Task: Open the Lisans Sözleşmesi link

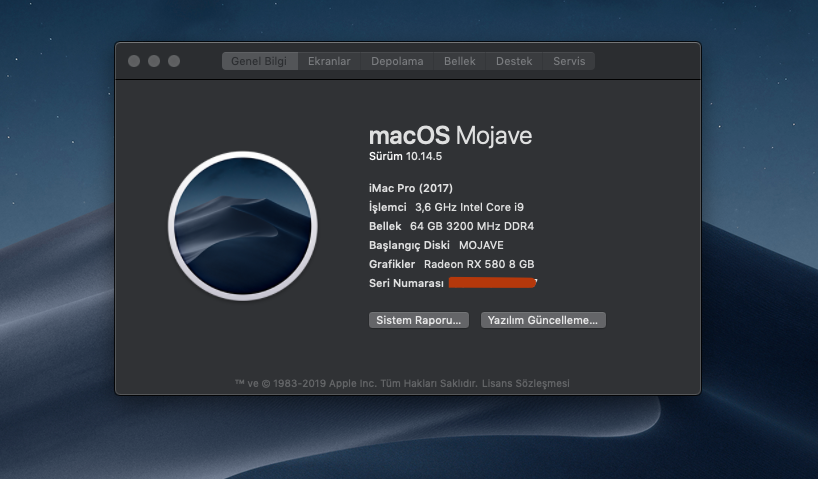Action: 529,384
